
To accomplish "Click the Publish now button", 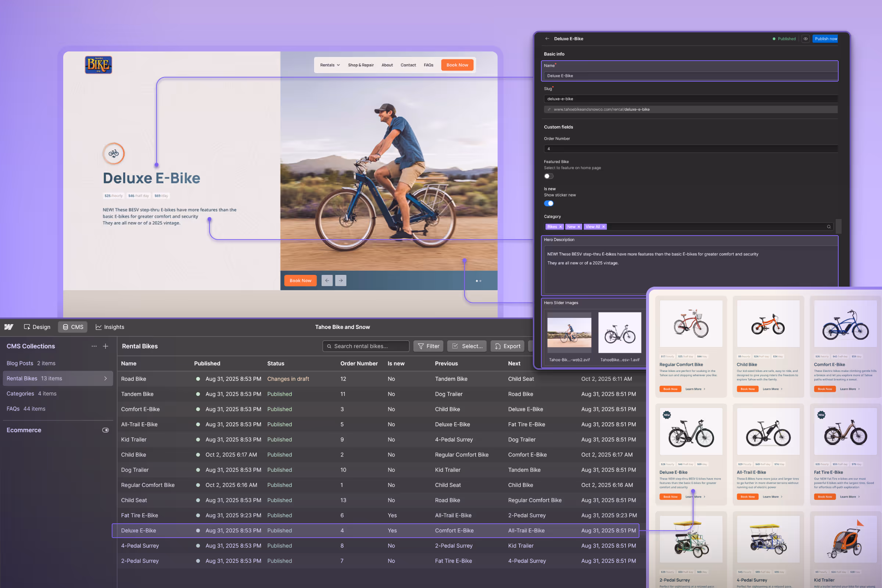I will [825, 39].
